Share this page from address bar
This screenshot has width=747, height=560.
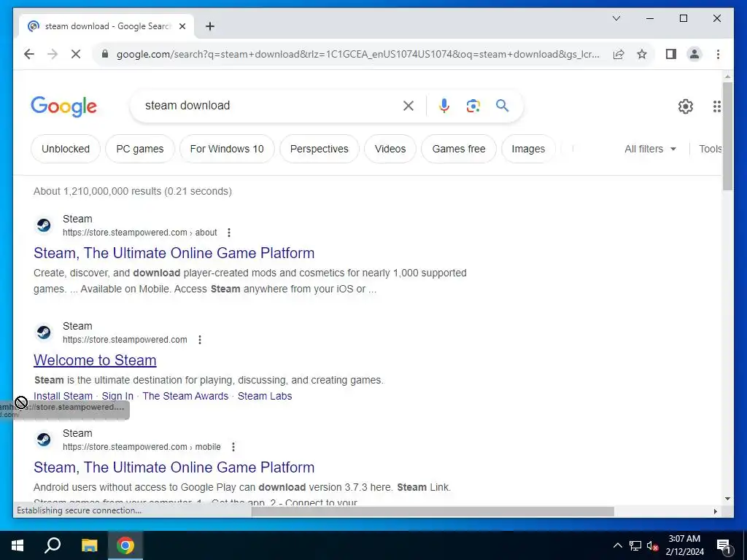pyautogui.click(x=619, y=54)
